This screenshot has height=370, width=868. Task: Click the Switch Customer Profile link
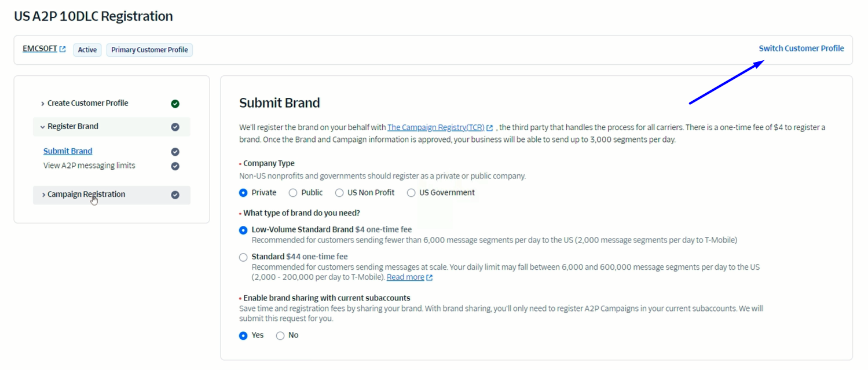tap(801, 49)
